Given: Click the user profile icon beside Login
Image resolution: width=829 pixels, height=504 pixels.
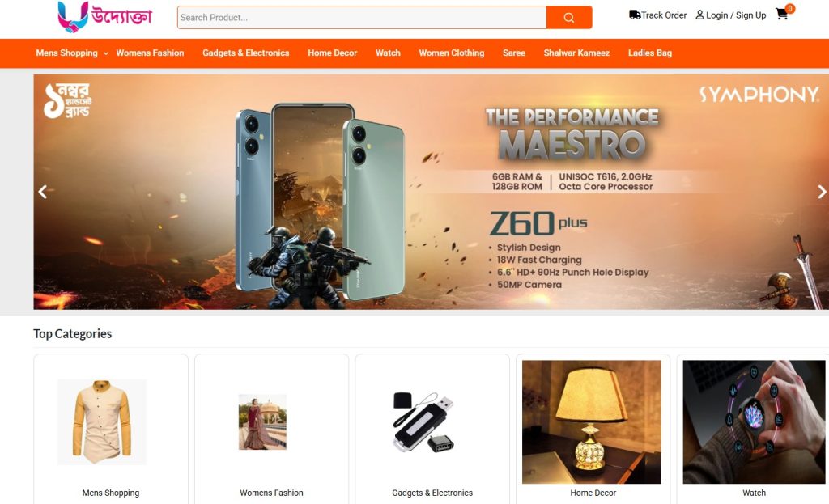Looking at the screenshot, I should click(x=699, y=15).
